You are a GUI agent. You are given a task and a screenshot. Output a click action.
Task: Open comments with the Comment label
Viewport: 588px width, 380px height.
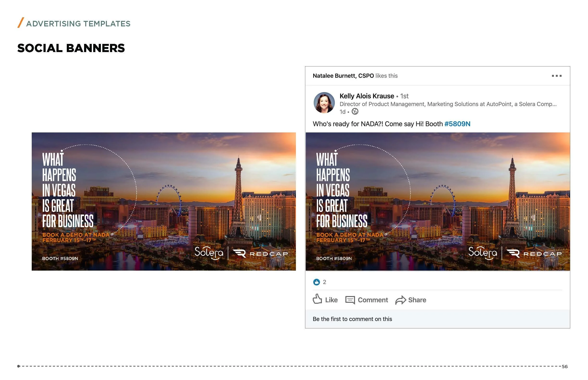pos(373,300)
